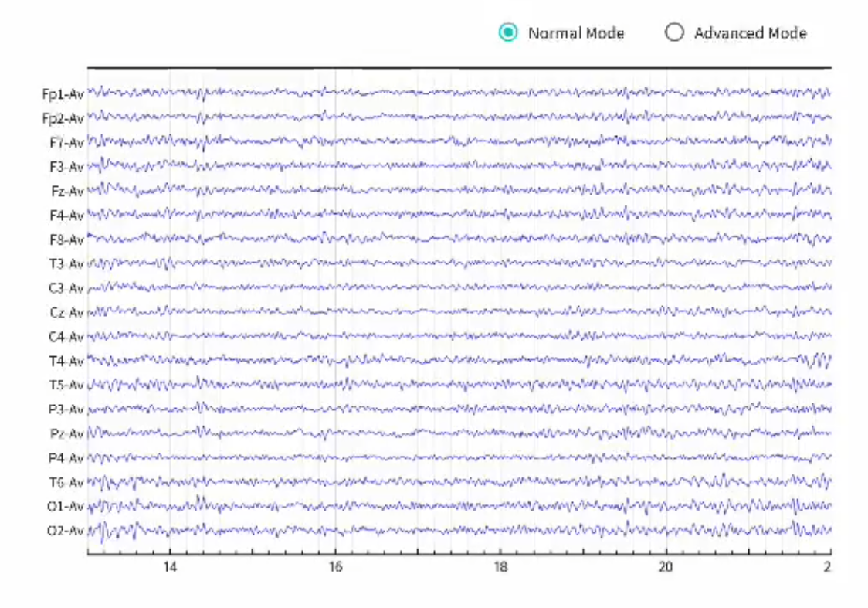Select the Fp2-Av channel label

point(63,119)
